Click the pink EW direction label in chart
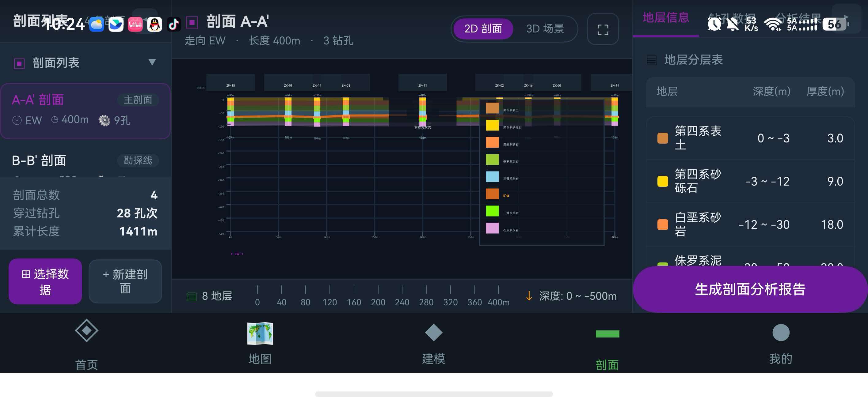This screenshot has width=868, height=403. (x=237, y=254)
